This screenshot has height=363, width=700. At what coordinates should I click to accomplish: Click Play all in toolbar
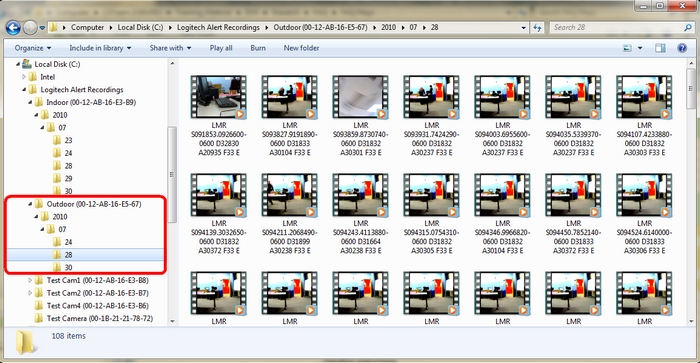pyautogui.click(x=221, y=48)
